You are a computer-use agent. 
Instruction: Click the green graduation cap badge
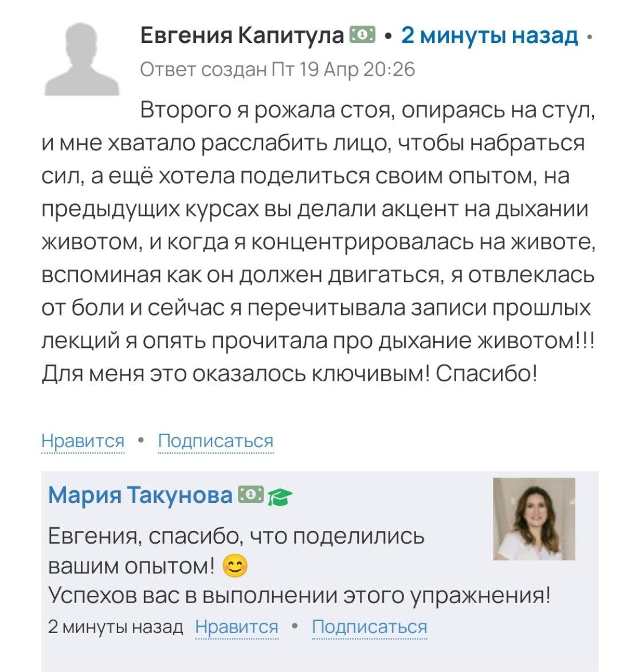[280, 495]
